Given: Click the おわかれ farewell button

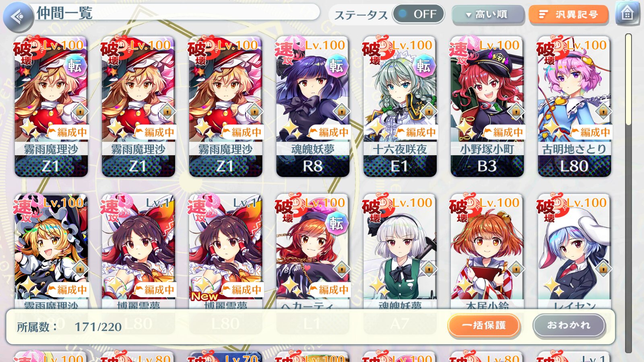Looking at the screenshot, I should [569, 325].
